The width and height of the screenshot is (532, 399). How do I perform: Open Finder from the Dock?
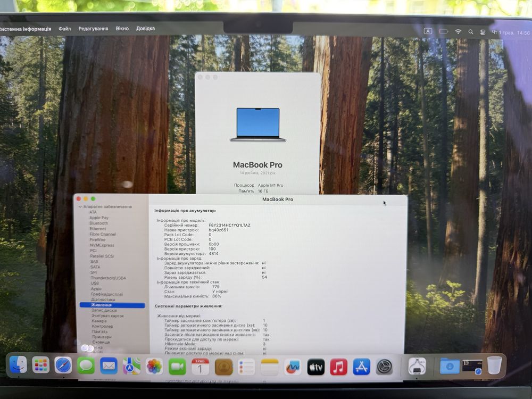[x=18, y=365]
